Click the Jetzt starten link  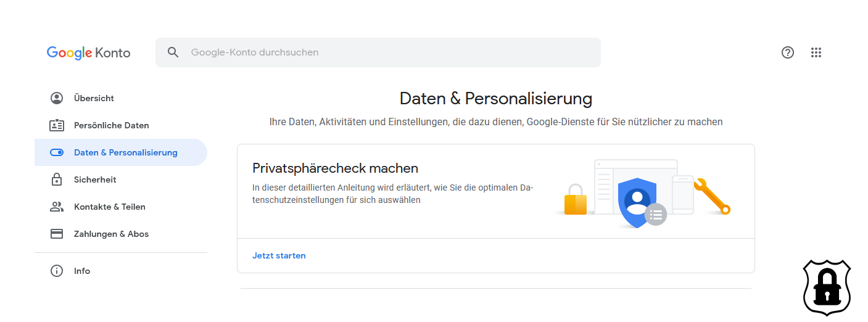click(279, 255)
